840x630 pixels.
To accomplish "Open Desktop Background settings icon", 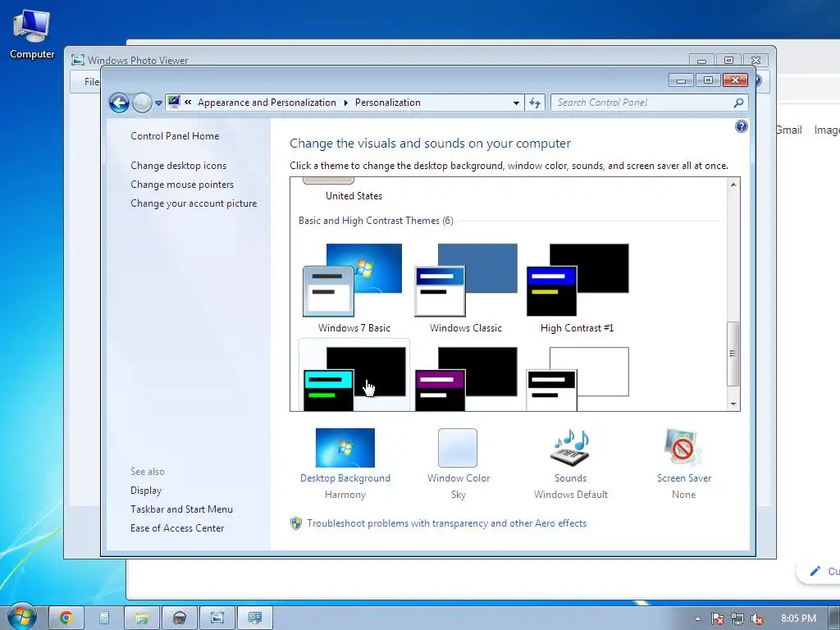I will pos(345,448).
